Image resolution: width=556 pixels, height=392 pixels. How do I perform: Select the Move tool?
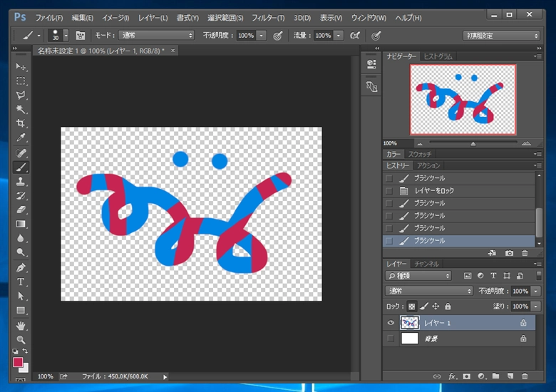(x=21, y=66)
